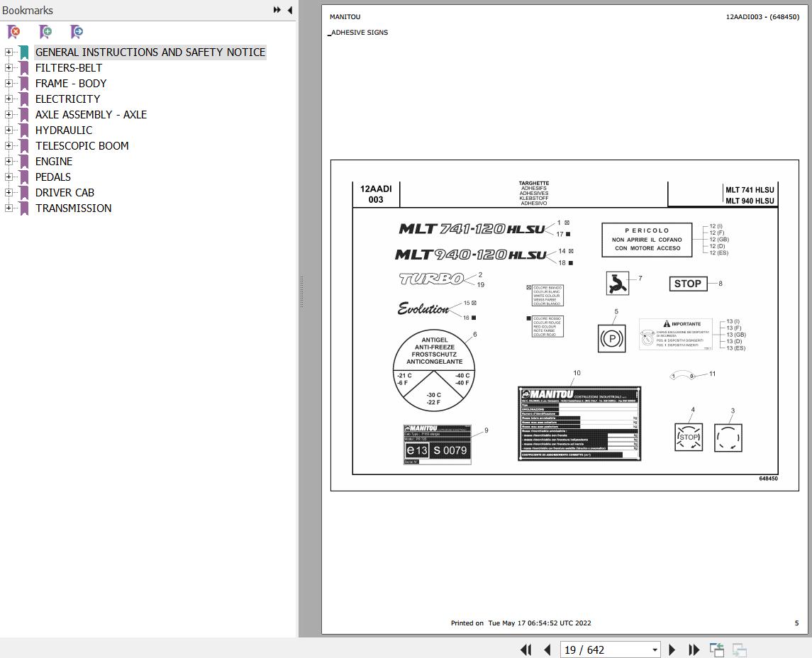Click the PERICOLO warning box
The image size is (812, 658).
tap(647, 240)
